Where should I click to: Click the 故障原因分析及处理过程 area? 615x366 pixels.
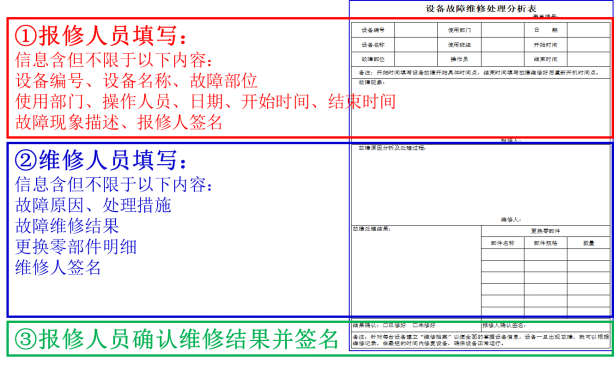[x=481, y=184]
